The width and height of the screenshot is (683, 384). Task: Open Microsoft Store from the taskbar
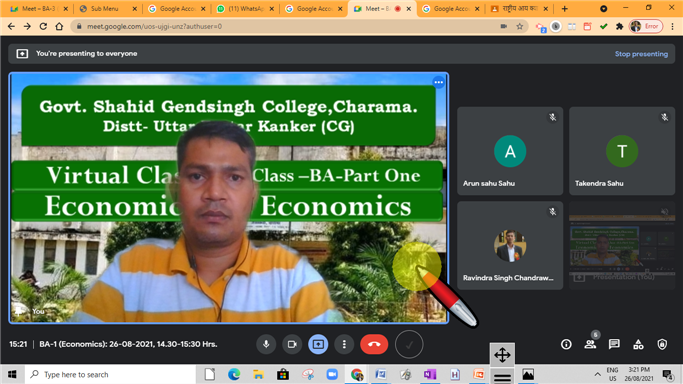click(x=283, y=374)
